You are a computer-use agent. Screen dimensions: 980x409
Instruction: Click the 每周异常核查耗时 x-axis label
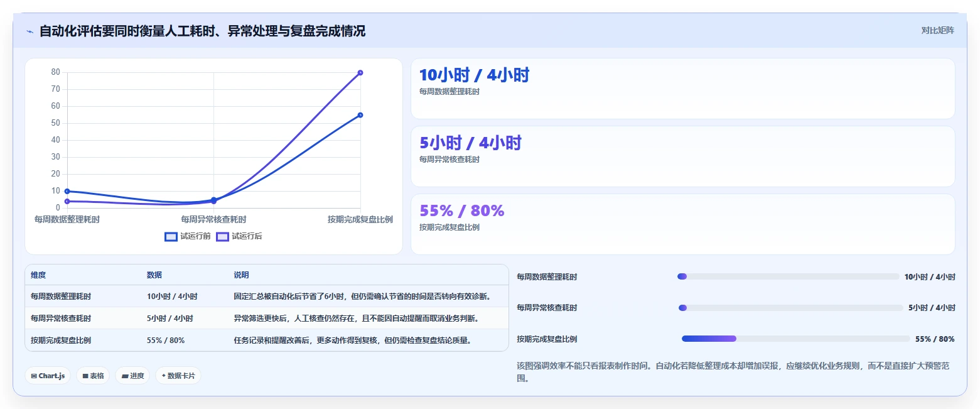click(213, 219)
